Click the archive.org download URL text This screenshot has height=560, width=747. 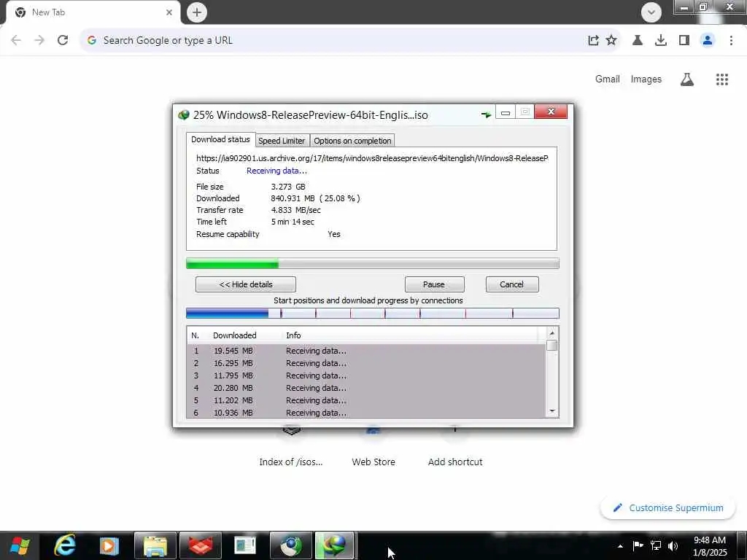click(x=372, y=158)
